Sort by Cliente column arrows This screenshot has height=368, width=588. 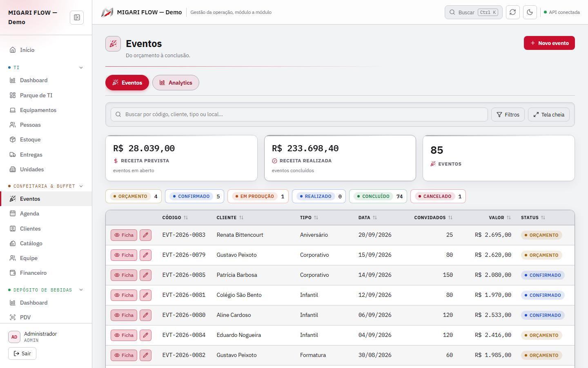click(x=241, y=218)
